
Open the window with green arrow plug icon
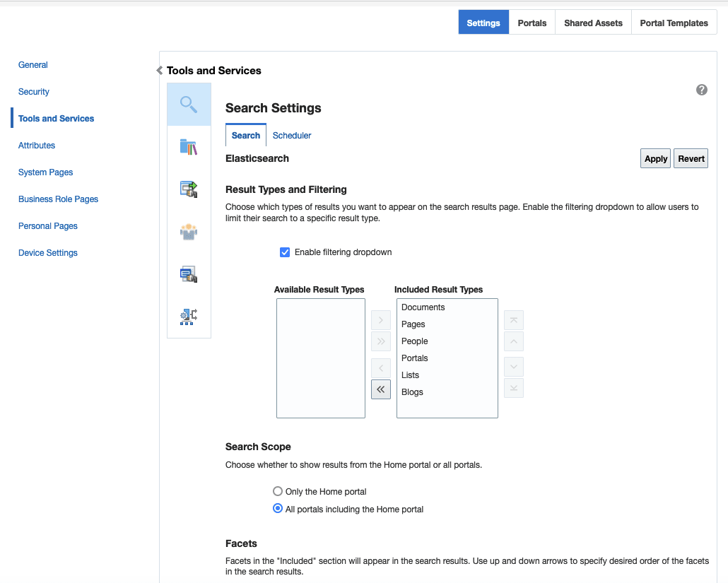pos(189,189)
